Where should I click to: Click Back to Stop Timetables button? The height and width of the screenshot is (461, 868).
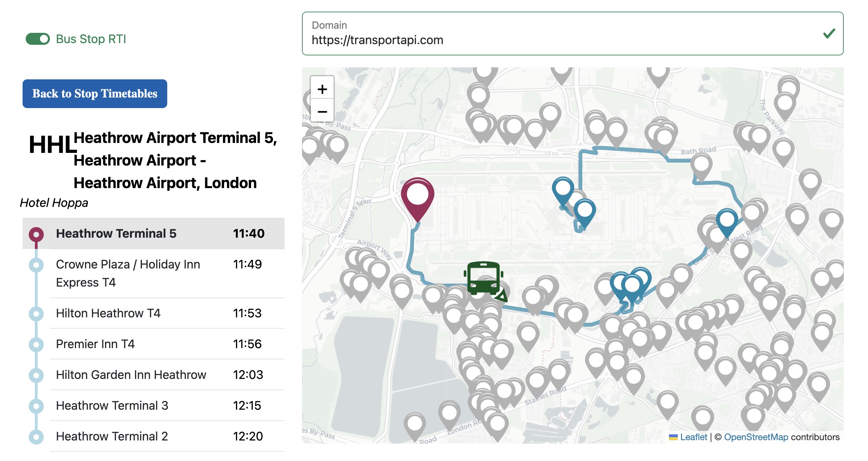[x=95, y=94]
